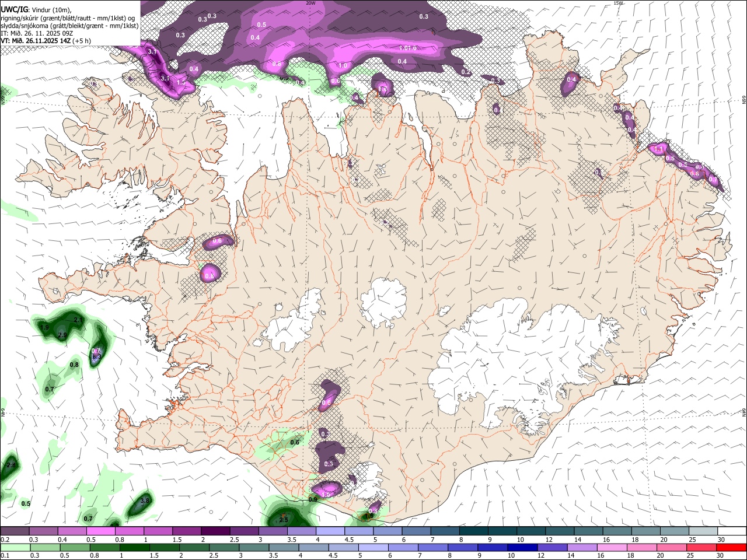Click the '20W' longitude label at top
The image size is (747, 560).
(310, 3)
